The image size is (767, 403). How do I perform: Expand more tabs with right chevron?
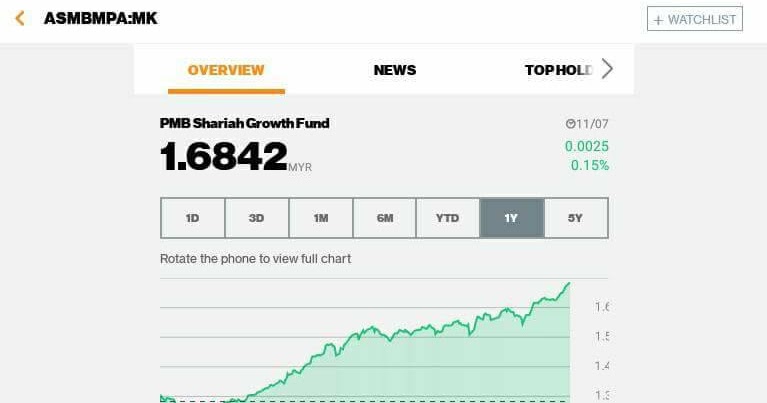click(607, 69)
